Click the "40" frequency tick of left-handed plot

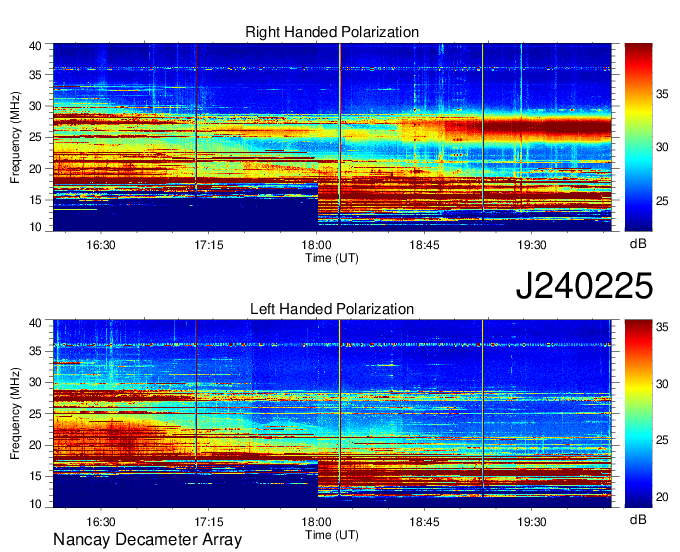[36, 323]
